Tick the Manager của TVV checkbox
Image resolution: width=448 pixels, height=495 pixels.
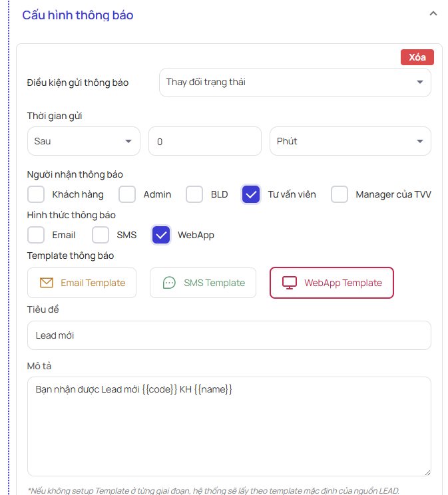[x=339, y=194]
